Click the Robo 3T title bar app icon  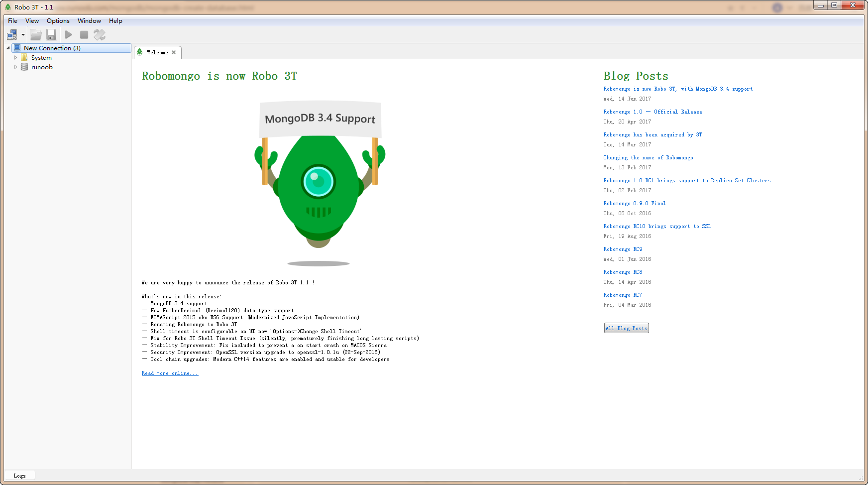8,7
